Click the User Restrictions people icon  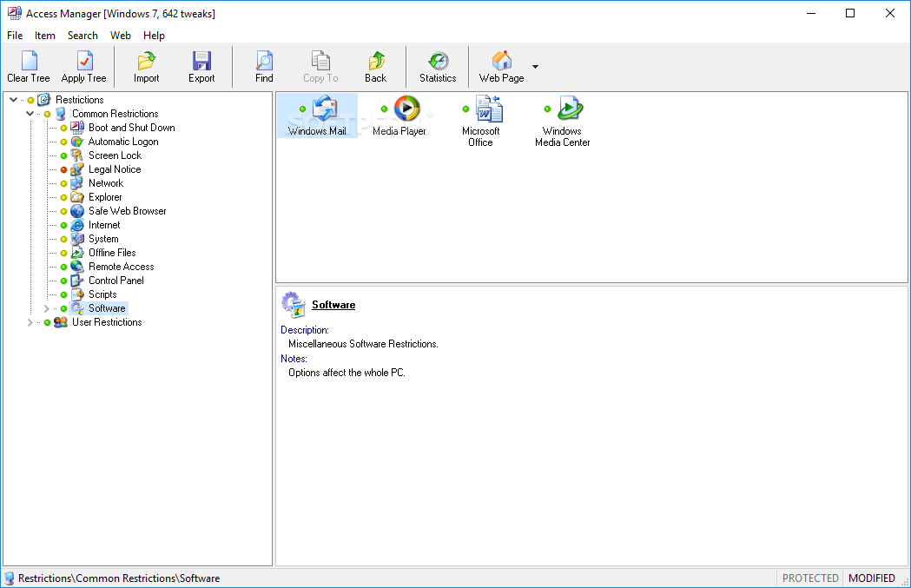pos(61,322)
